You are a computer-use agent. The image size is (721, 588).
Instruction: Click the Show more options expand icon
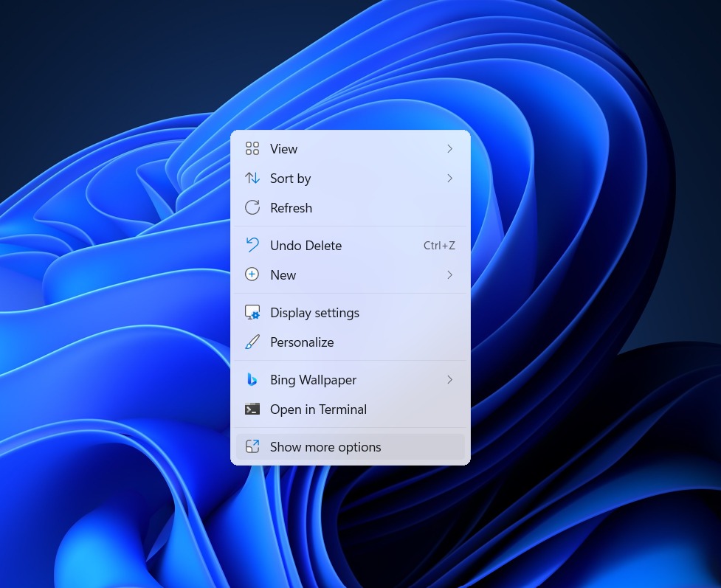[252, 446]
